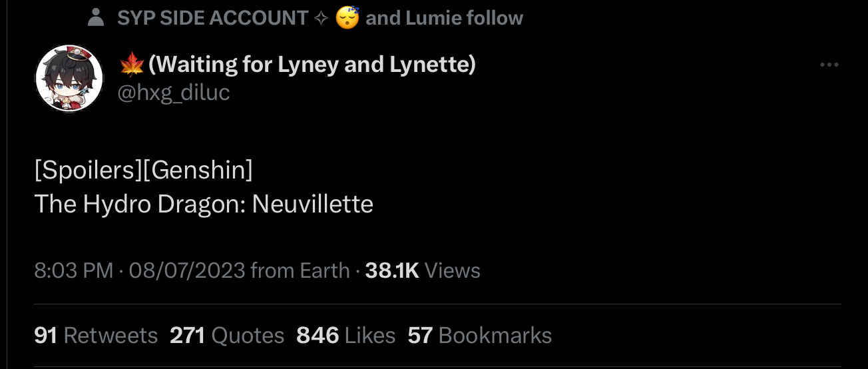Show the 91 Retweets list
The width and height of the screenshot is (868, 369).
(95, 335)
